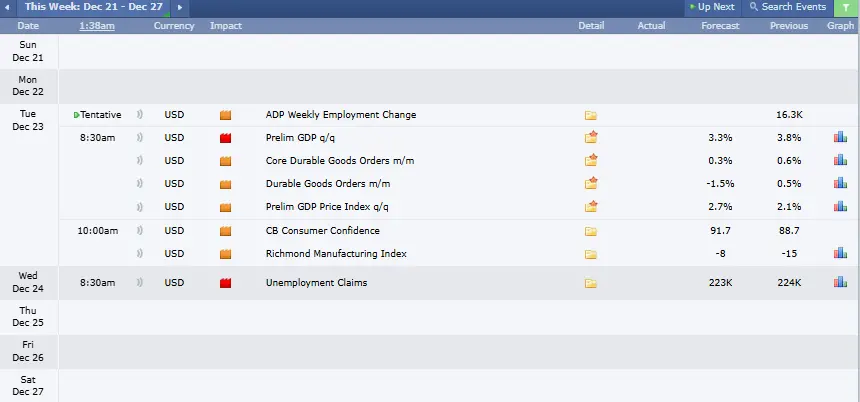Toggle alert for Unemployment Claims

tap(139, 282)
